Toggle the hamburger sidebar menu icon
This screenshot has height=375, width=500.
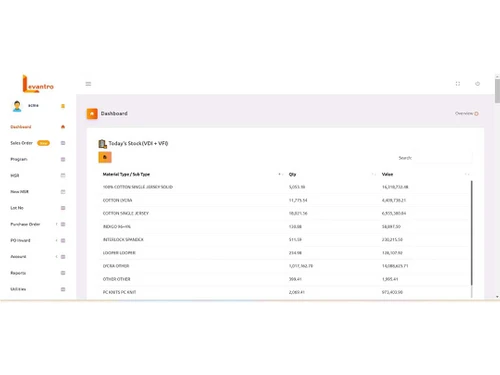tap(88, 84)
